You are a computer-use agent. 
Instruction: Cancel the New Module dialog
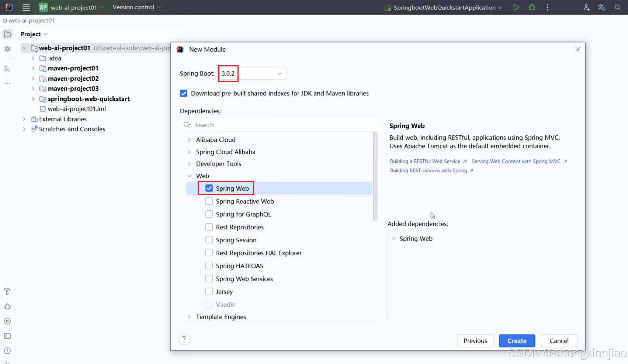point(559,341)
